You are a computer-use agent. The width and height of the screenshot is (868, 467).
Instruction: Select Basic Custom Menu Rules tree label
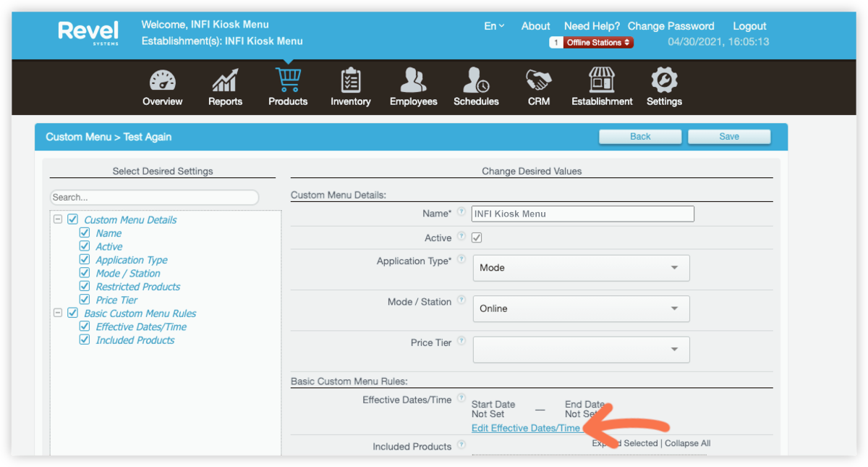140,314
